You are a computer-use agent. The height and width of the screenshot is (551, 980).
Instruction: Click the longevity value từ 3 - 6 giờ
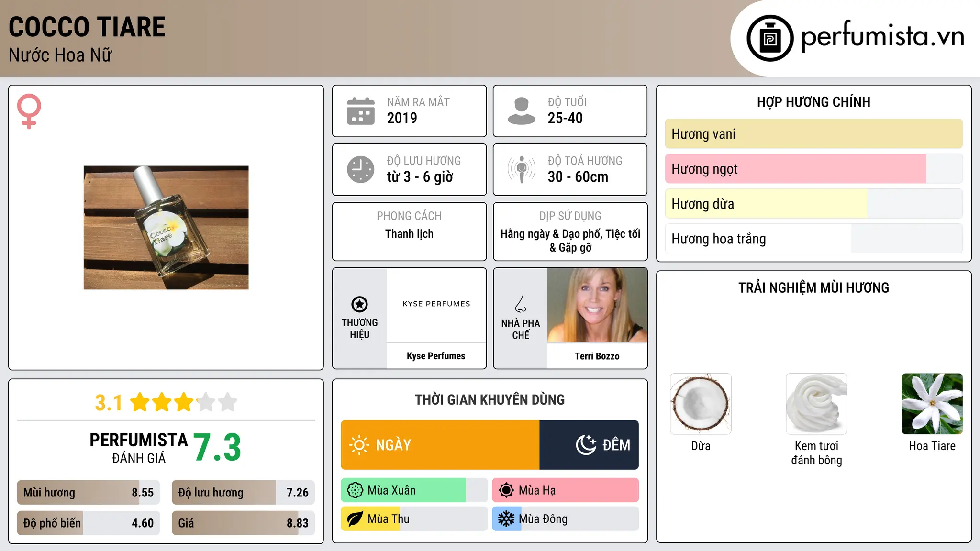(420, 177)
